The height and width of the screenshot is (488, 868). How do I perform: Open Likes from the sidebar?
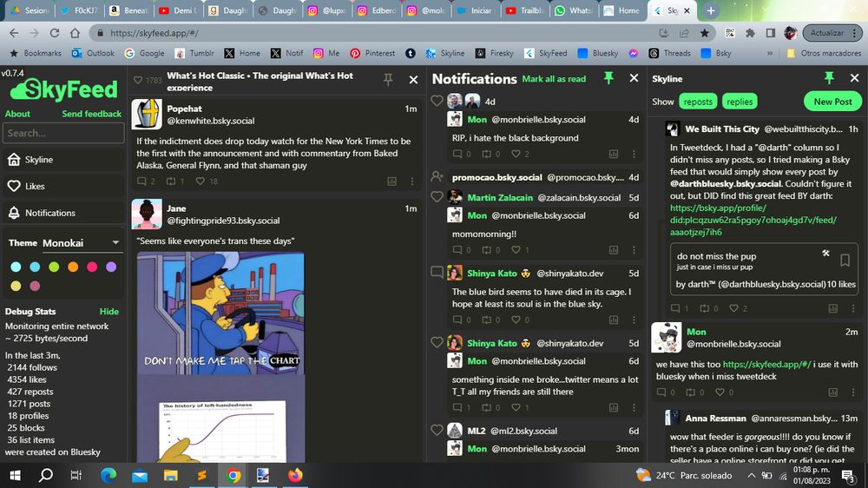pos(63,186)
